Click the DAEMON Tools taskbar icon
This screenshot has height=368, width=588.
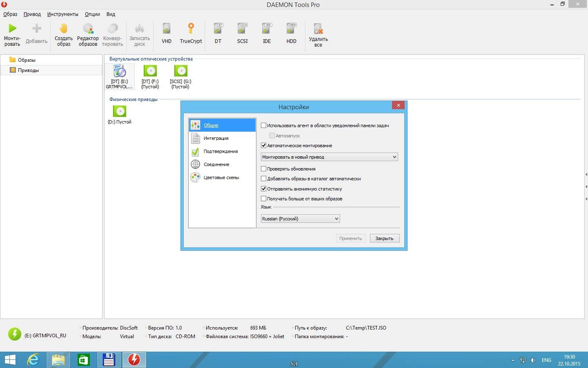click(134, 360)
